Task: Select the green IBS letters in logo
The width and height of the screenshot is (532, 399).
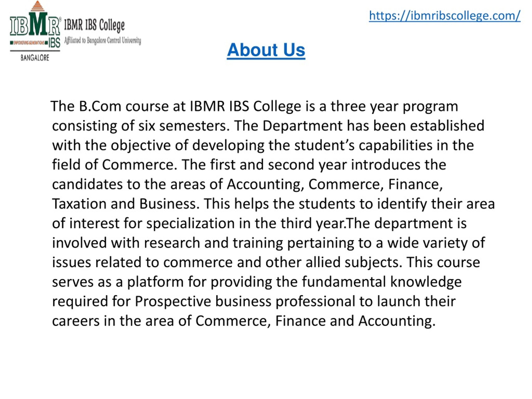Action: click(x=54, y=43)
